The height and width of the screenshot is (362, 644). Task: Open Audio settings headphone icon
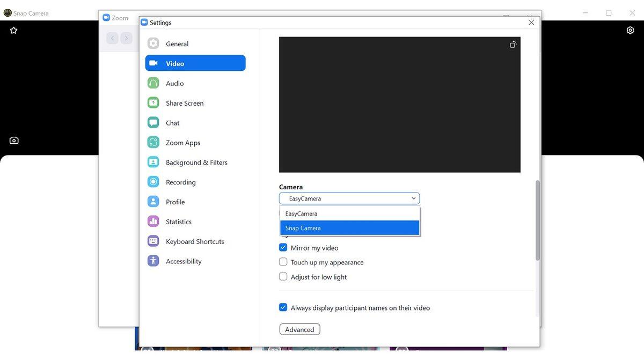click(153, 83)
